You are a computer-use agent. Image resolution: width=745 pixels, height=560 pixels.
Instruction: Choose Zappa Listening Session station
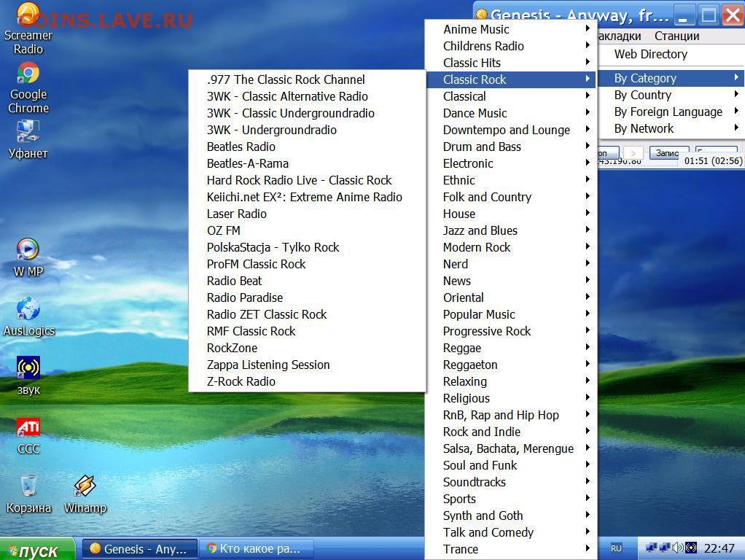pos(307,365)
